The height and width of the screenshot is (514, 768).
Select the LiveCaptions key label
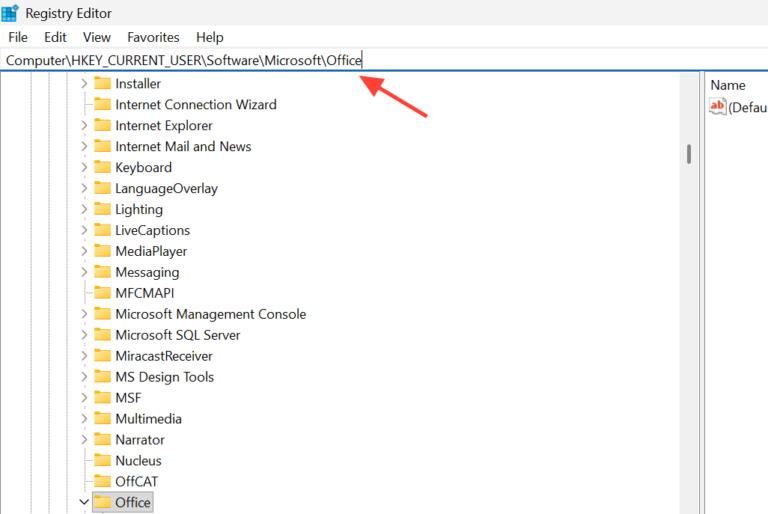[x=152, y=230]
